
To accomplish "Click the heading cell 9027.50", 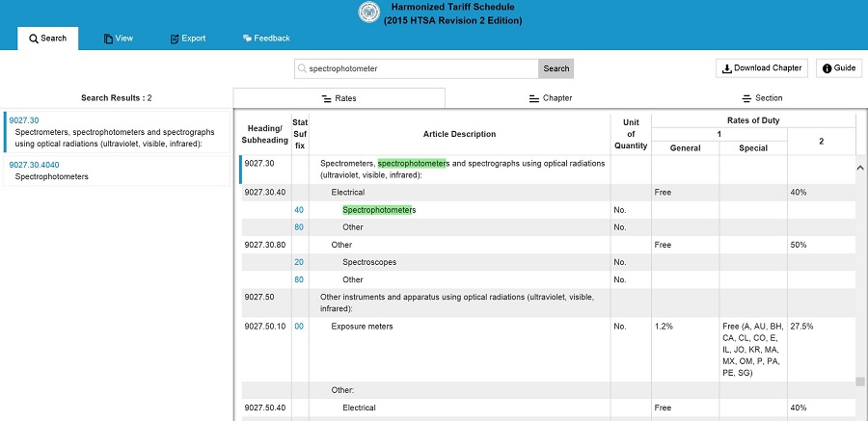I will [x=259, y=297].
